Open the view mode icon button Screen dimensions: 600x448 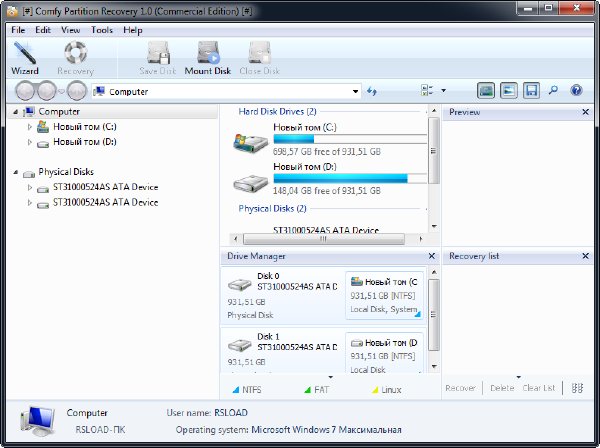point(427,91)
